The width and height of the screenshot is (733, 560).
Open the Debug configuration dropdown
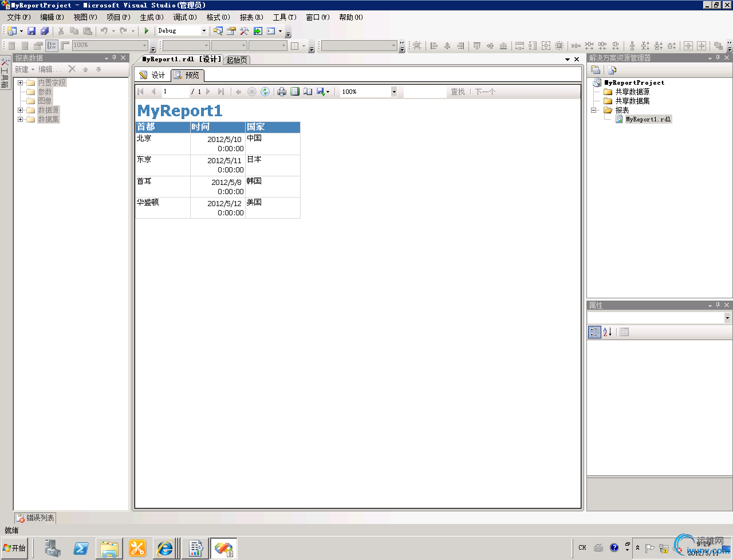pyautogui.click(x=203, y=31)
